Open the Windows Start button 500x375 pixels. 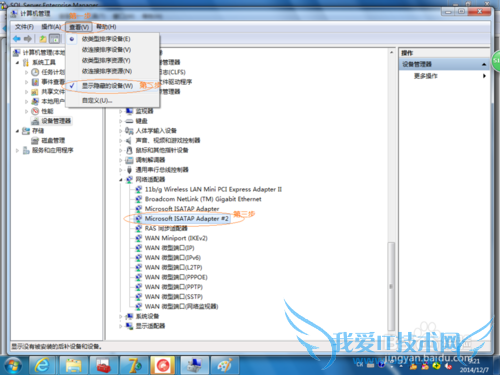coord(13,365)
